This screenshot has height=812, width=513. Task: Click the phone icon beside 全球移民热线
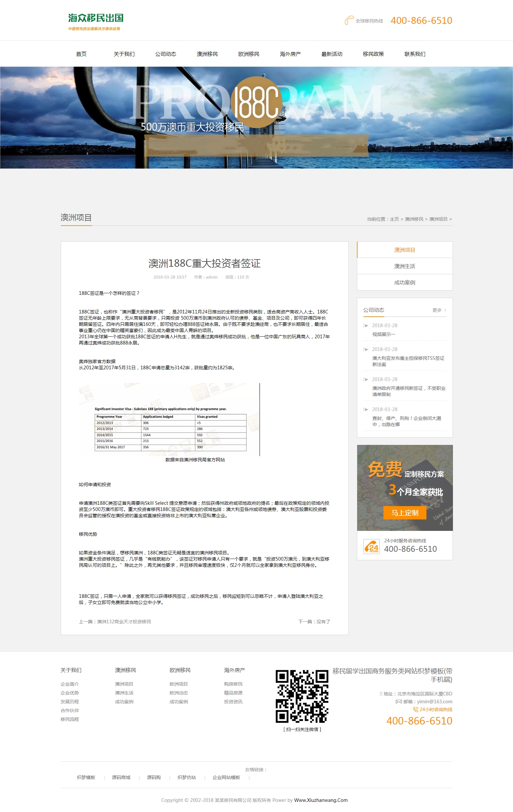tap(349, 21)
